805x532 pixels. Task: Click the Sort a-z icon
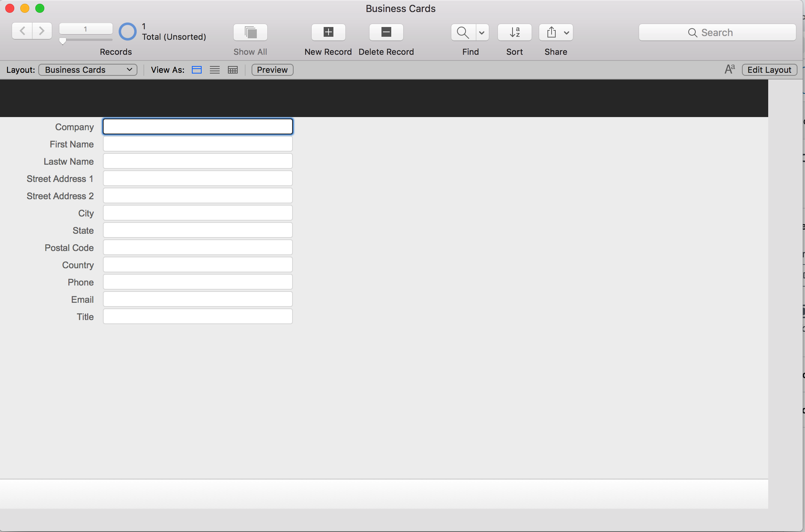(515, 32)
